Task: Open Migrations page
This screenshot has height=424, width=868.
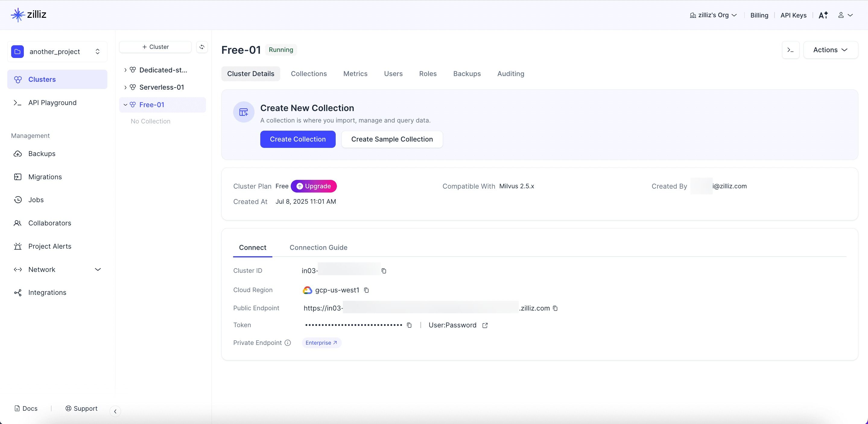Action: (57, 177)
